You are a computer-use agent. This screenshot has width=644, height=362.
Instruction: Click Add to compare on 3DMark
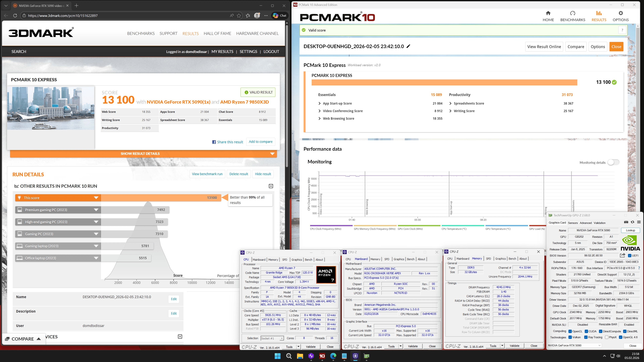[x=260, y=142]
